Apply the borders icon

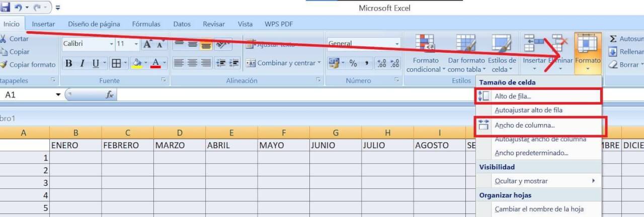pos(116,63)
